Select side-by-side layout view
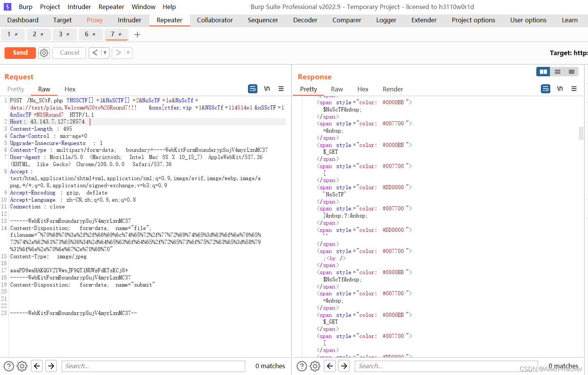The height and width of the screenshot is (375, 588). [x=543, y=72]
